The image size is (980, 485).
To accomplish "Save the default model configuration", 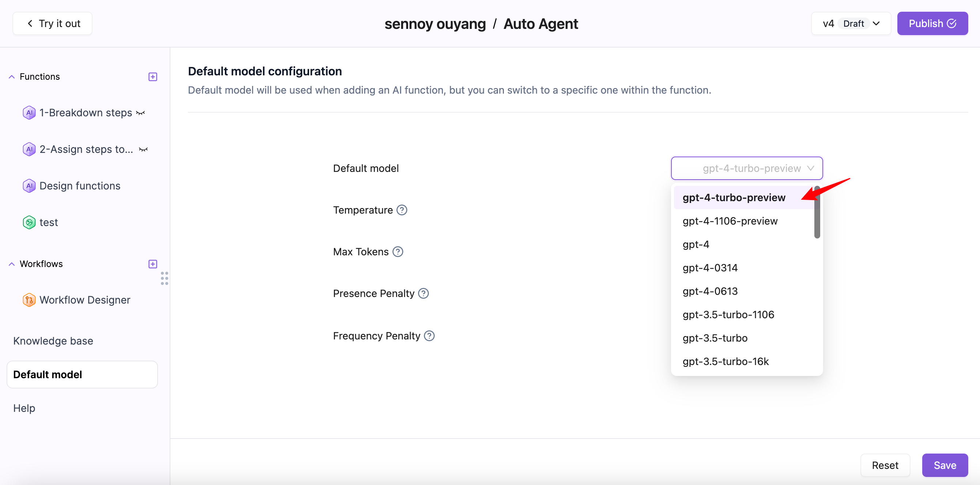I will (945, 465).
